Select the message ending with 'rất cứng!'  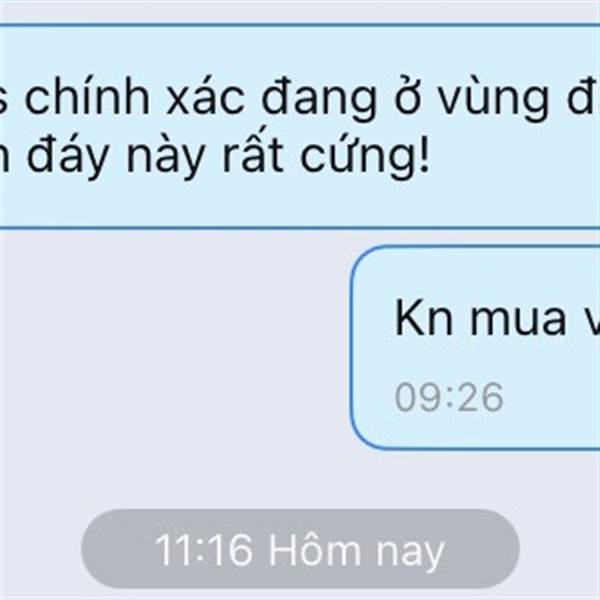[x=300, y=126]
